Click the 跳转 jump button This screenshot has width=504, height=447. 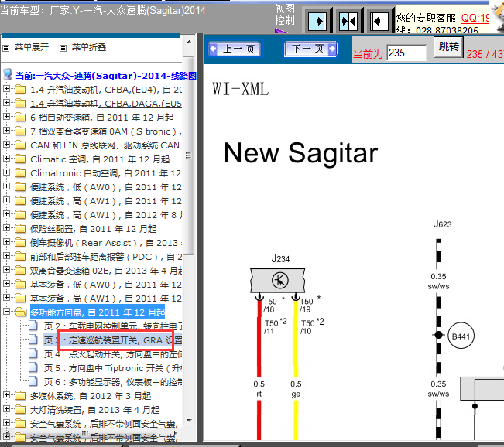(x=448, y=47)
